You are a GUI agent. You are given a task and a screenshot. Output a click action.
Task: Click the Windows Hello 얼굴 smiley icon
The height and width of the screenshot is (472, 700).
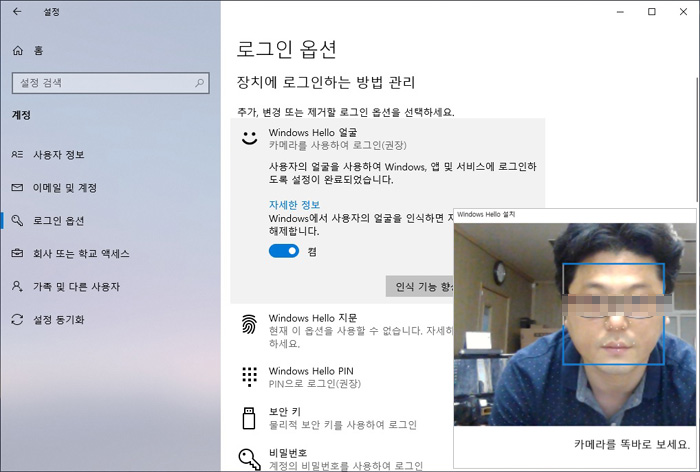click(x=250, y=138)
